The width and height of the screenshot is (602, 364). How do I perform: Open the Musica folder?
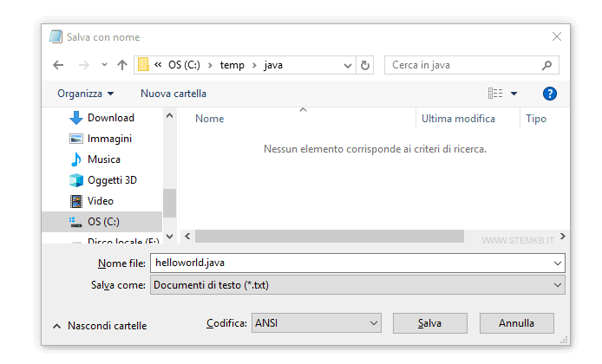(x=103, y=159)
